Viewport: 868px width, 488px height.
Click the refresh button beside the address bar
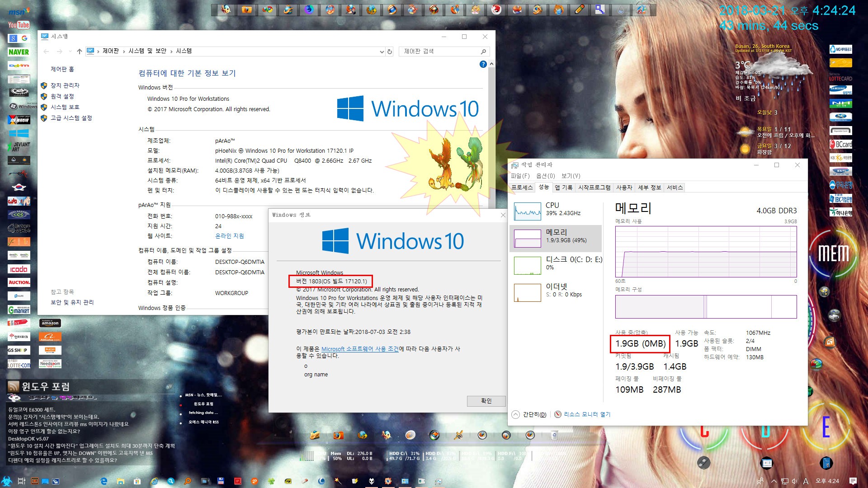(x=390, y=52)
